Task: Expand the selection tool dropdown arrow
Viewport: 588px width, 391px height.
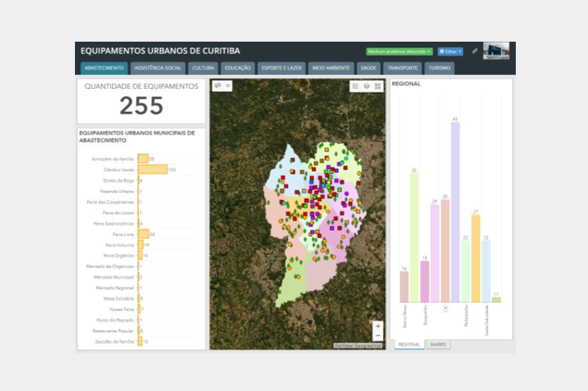Action: coord(228,86)
